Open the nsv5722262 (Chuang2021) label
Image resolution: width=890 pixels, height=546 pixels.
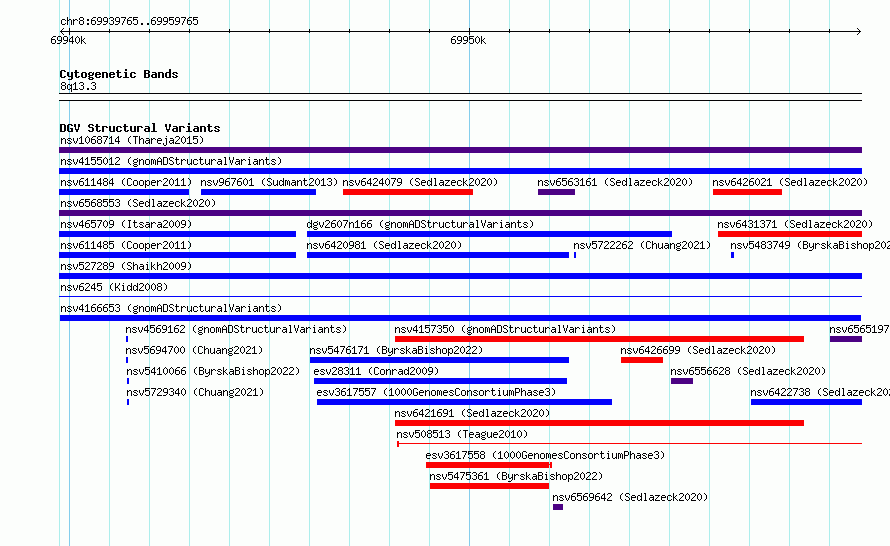pos(642,245)
